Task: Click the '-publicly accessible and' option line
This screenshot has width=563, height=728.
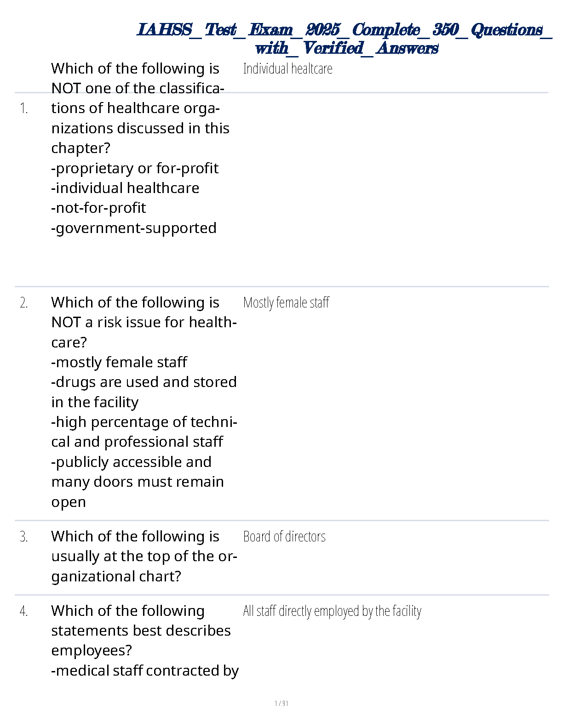Action: (x=132, y=462)
